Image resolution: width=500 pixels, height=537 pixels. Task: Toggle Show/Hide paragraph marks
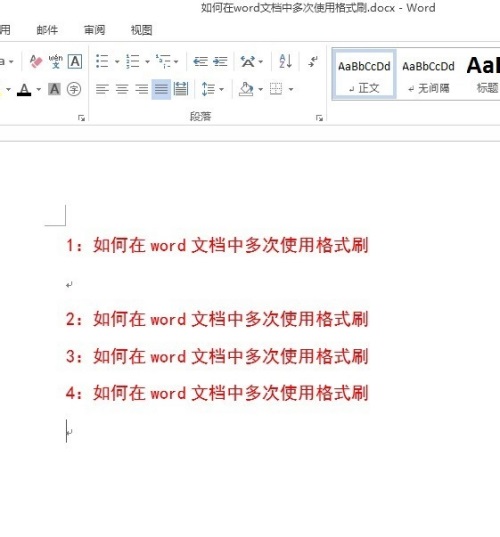pos(313,62)
